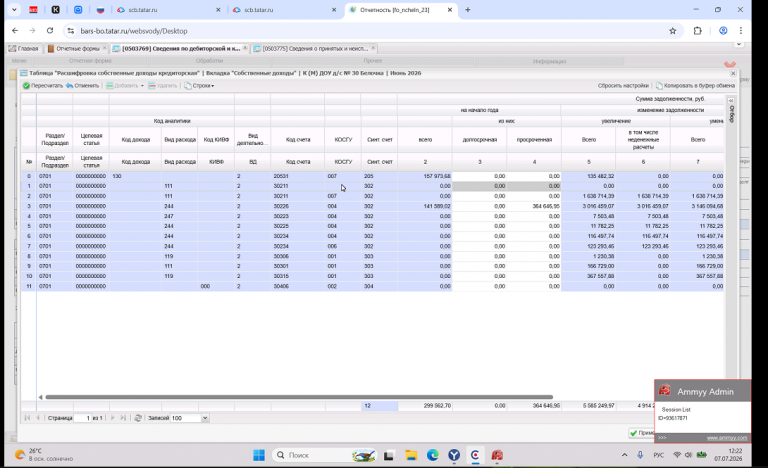
Task: Expand the Строки dropdown menu
Action: 200,86
